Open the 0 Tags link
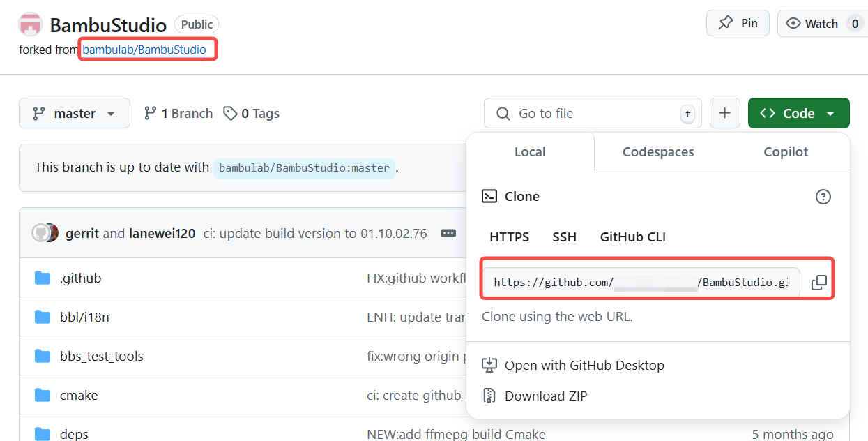868x441 pixels. 251,113
